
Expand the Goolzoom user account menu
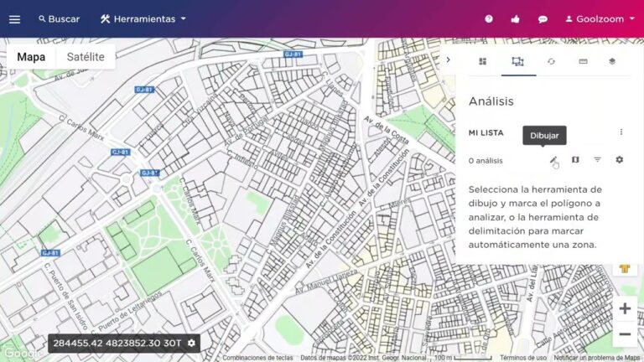point(600,19)
